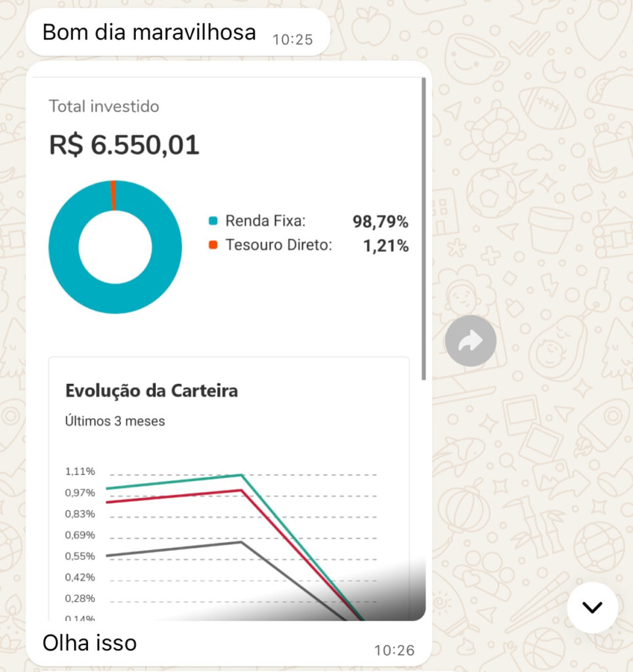Select the teal donut chart segment
The image size is (633, 672).
coord(116,299)
